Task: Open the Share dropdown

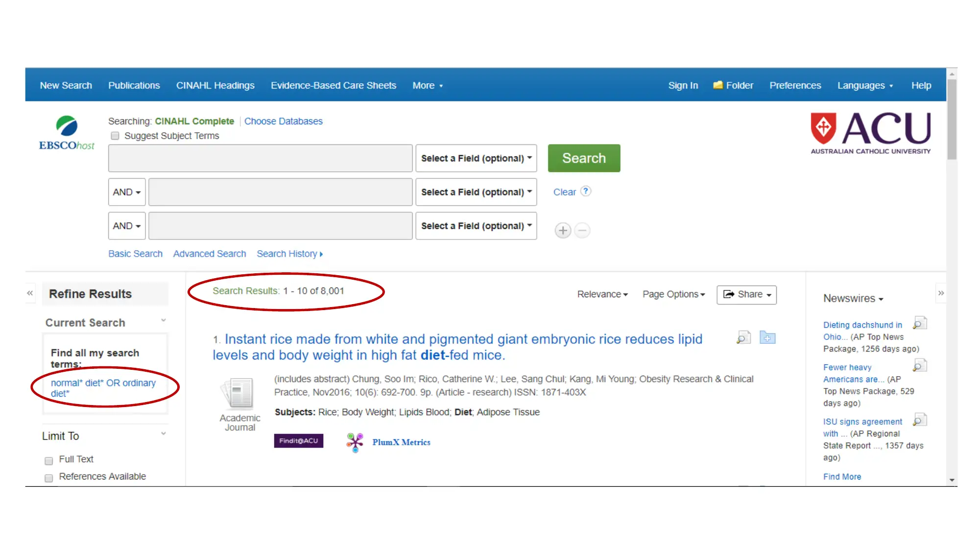Action: click(x=746, y=295)
